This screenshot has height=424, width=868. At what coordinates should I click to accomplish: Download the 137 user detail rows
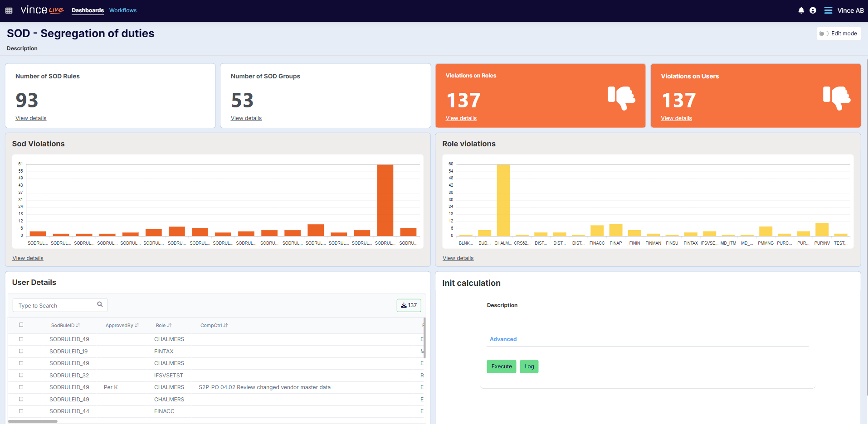409,305
